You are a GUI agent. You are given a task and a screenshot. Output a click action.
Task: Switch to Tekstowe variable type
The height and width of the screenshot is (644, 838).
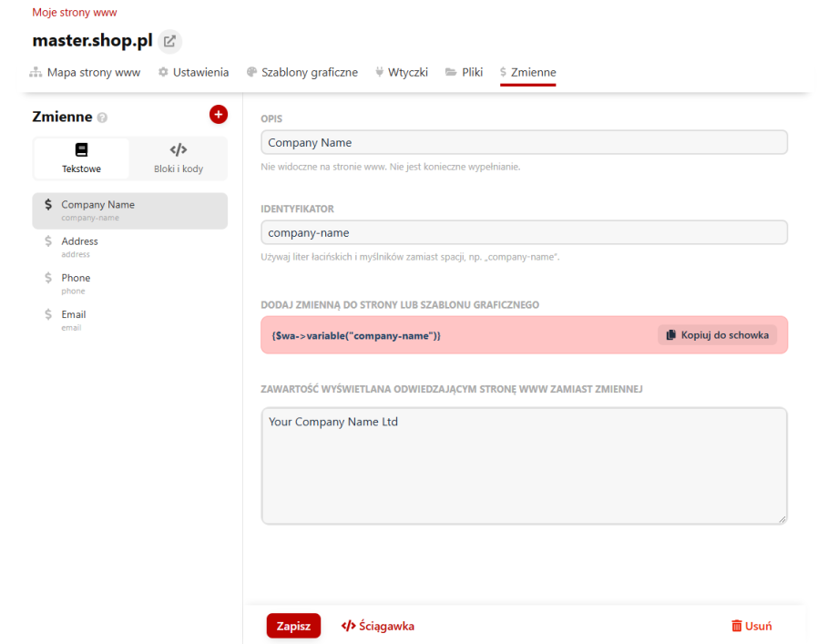81,158
